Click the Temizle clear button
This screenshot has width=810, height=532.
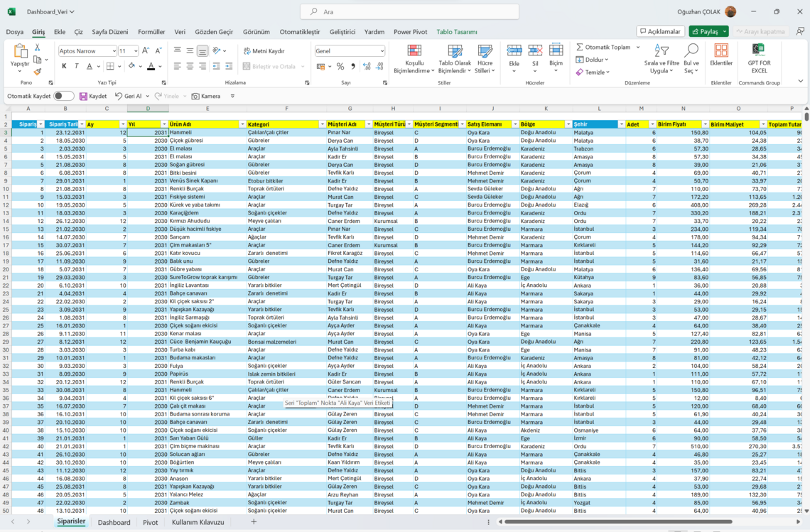(593, 72)
